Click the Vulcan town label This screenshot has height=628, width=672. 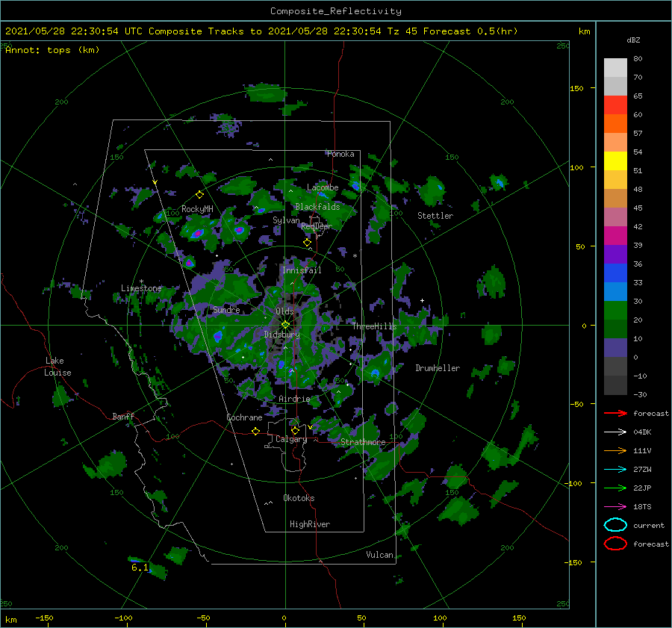click(x=380, y=555)
